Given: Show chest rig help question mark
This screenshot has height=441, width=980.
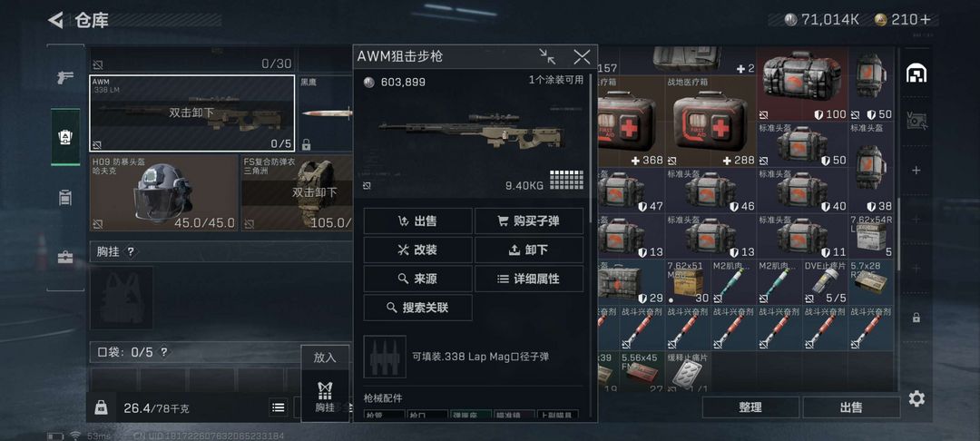Looking at the screenshot, I should pos(131,251).
